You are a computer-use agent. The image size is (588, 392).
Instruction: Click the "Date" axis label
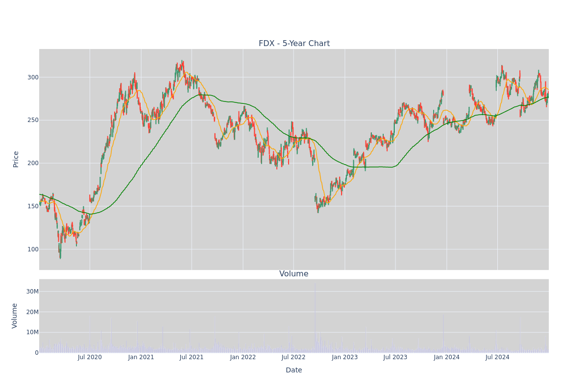294,370
